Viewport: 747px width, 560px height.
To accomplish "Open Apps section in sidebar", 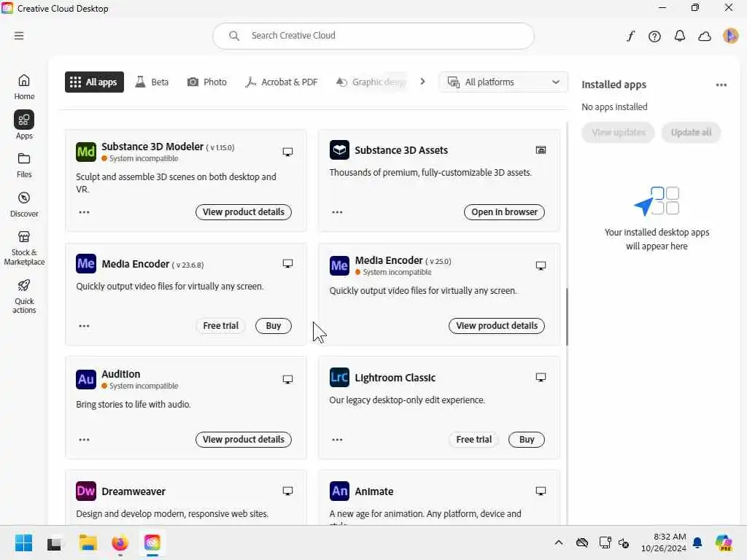I will click(x=24, y=125).
